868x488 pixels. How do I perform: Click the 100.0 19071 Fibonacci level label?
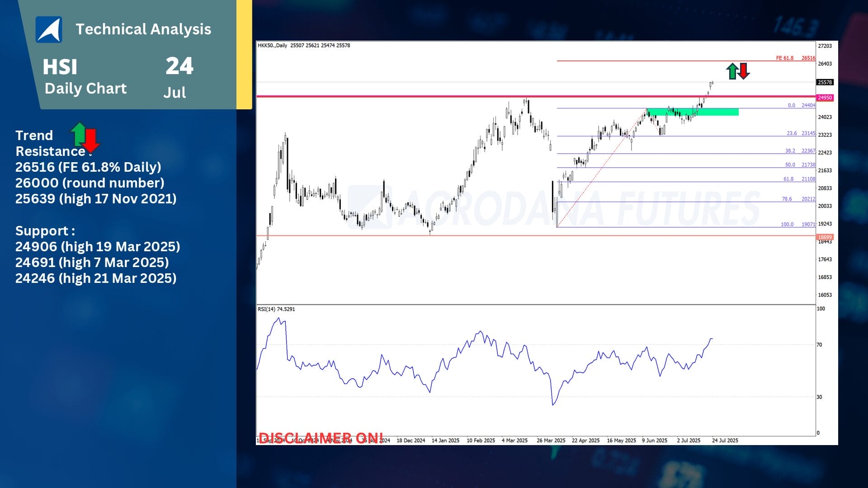click(797, 224)
